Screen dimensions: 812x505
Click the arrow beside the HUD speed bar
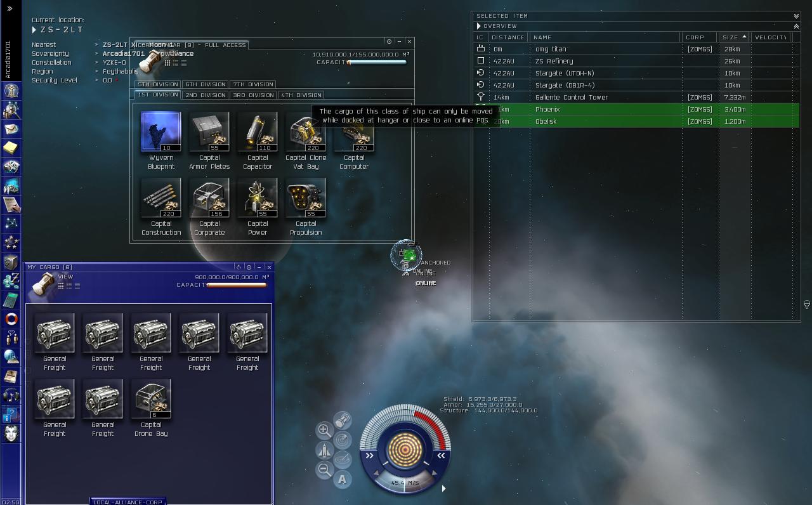pyautogui.click(x=443, y=489)
